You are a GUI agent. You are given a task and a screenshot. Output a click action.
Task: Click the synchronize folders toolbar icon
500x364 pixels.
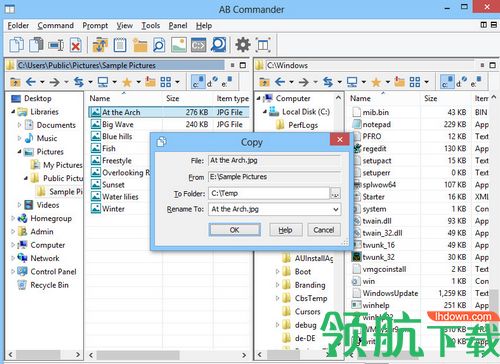click(100, 45)
